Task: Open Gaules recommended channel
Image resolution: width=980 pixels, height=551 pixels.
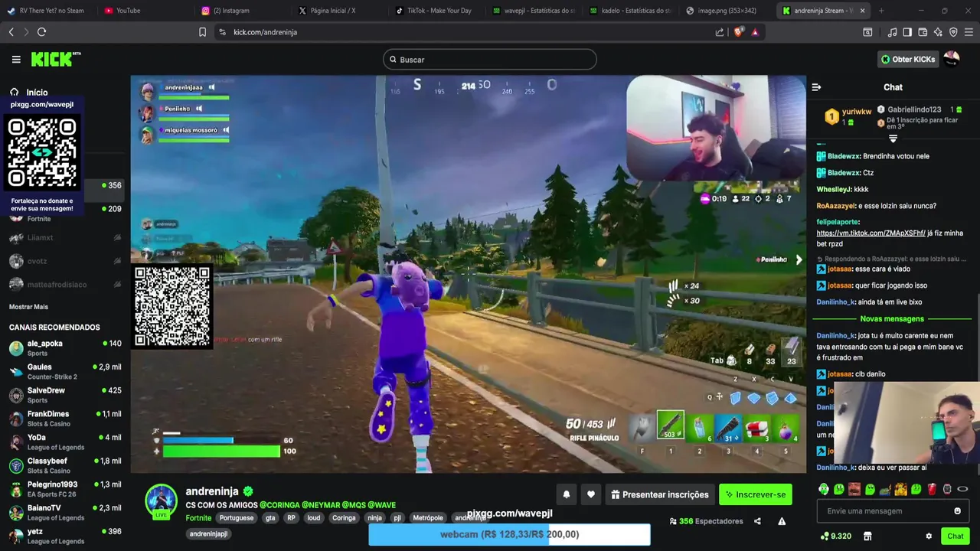Action: [x=64, y=372]
